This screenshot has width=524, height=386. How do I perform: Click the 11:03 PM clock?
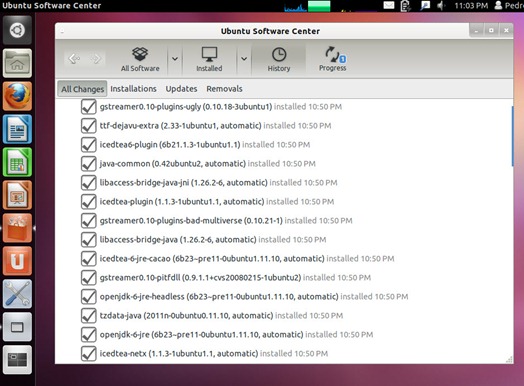(x=471, y=5)
